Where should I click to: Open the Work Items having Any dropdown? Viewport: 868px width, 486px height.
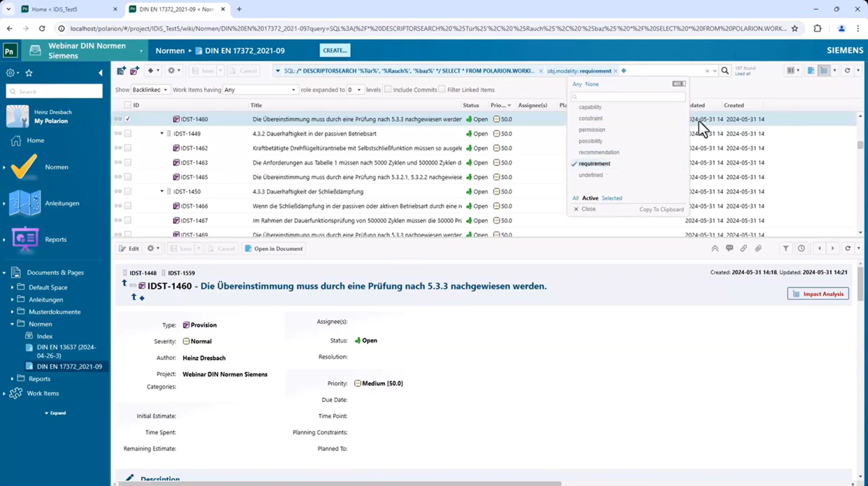click(259, 90)
